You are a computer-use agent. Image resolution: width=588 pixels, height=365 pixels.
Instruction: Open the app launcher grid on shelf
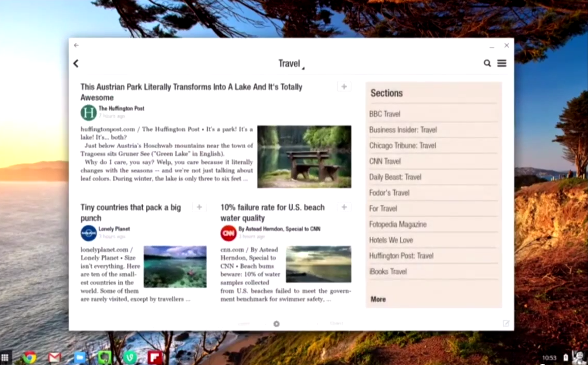click(x=5, y=357)
